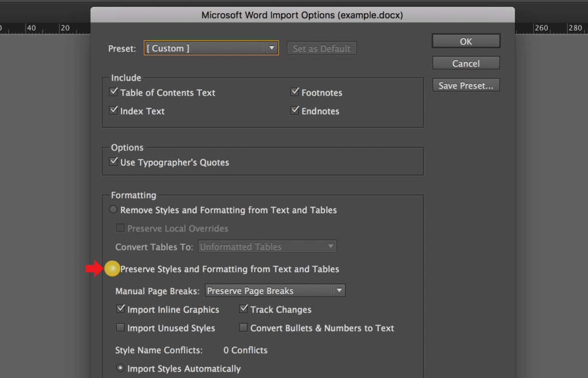The width and height of the screenshot is (588, 378).
Task: Disable Track Changes checkbox
Action: tap(243, 308)
